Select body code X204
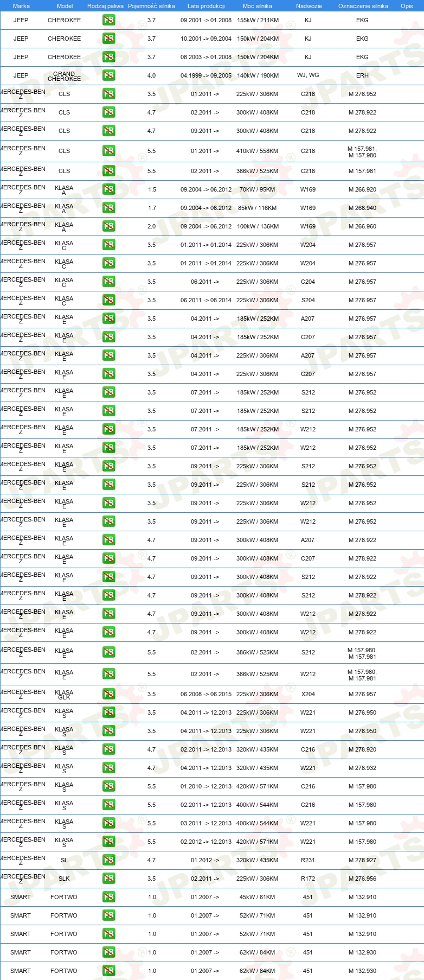 point(308,694)
